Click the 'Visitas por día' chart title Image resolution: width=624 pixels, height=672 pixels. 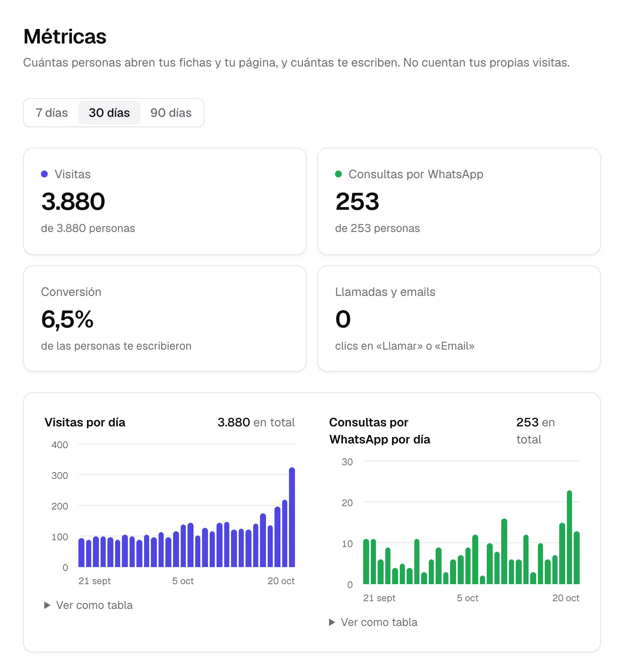pos(85,422)
